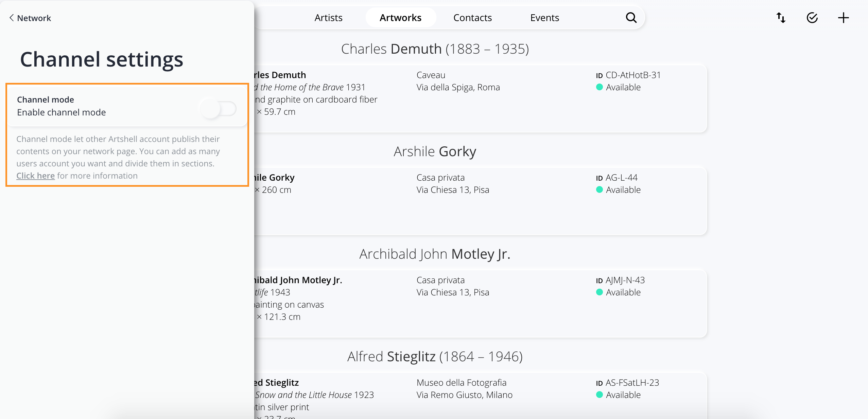This screenshot has width=868, height=419.
Task: Click artwork ID AS-FSatLH-23
Action: click(x=627, y=383)
